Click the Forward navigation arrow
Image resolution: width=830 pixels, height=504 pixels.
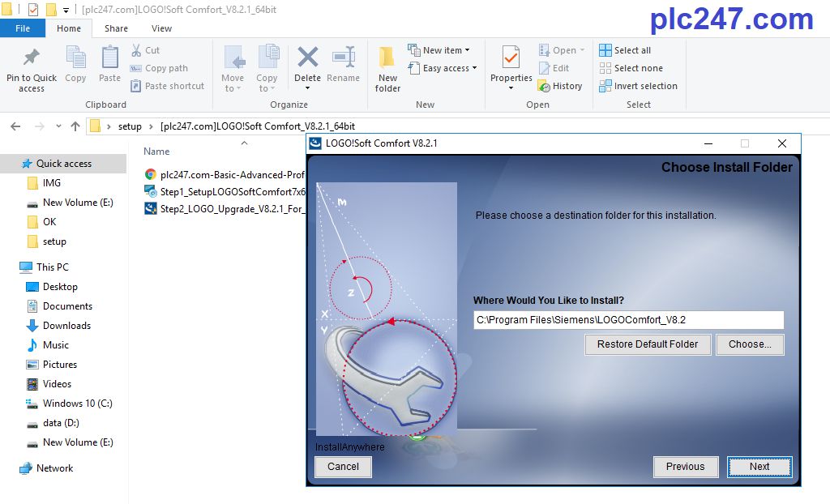click(x=39, y=126)
